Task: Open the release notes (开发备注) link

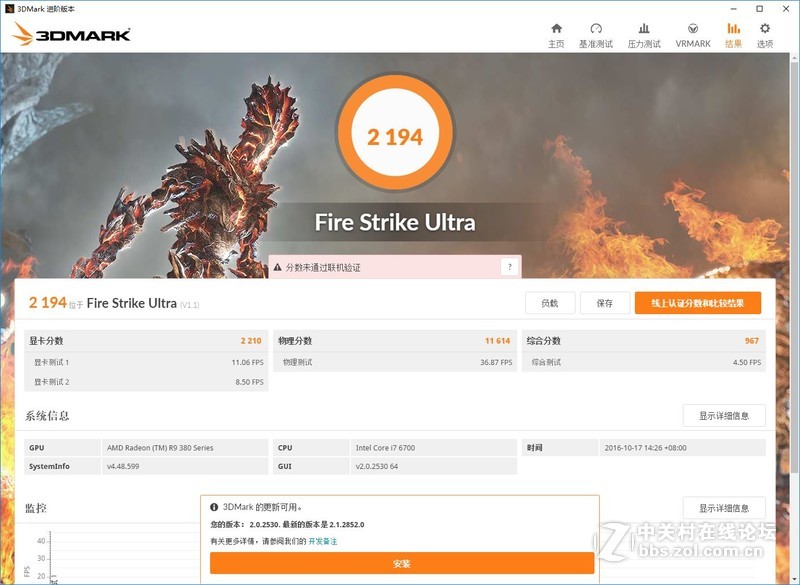Action: pyautogui.click(x=322, y=541)
